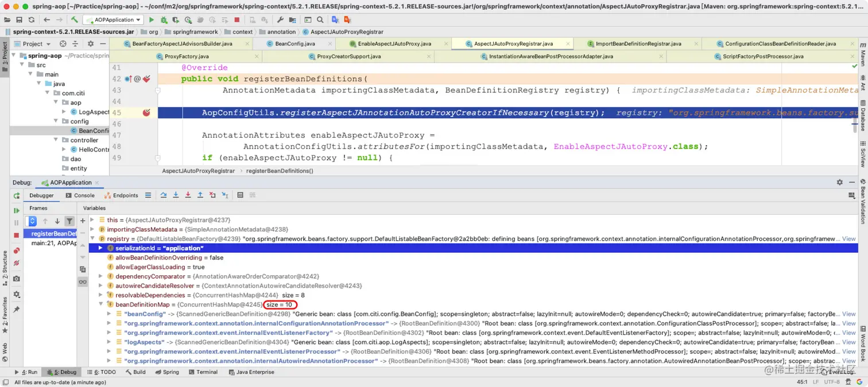
Task: Open ProxyFactory.java editor tab
Action: (x=186, y=56)
